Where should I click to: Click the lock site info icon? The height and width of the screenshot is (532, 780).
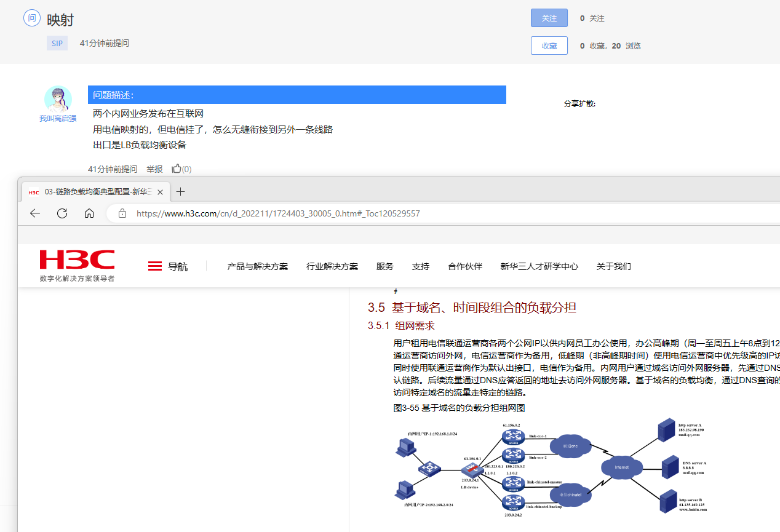(122, 213)
